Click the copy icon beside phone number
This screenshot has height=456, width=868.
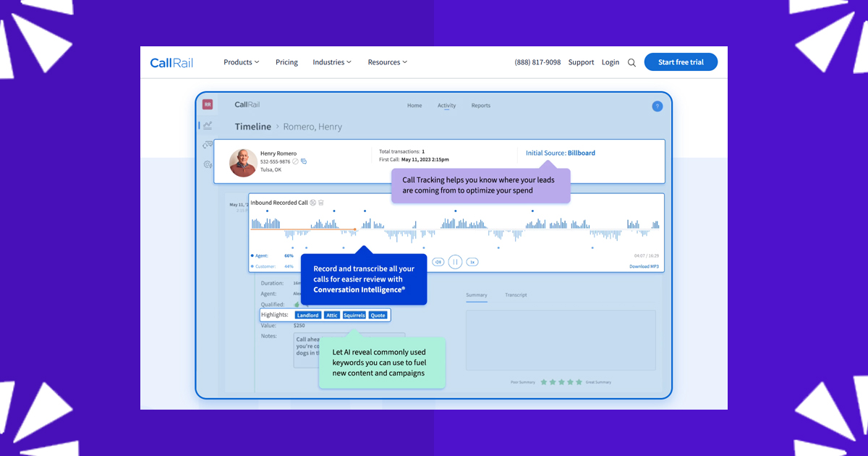click(304, 161)
